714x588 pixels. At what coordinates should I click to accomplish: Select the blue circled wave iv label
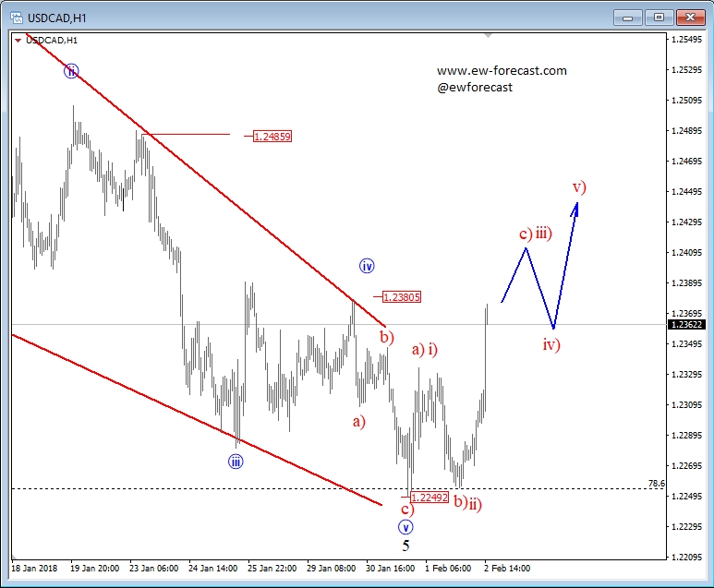[367, 266]
